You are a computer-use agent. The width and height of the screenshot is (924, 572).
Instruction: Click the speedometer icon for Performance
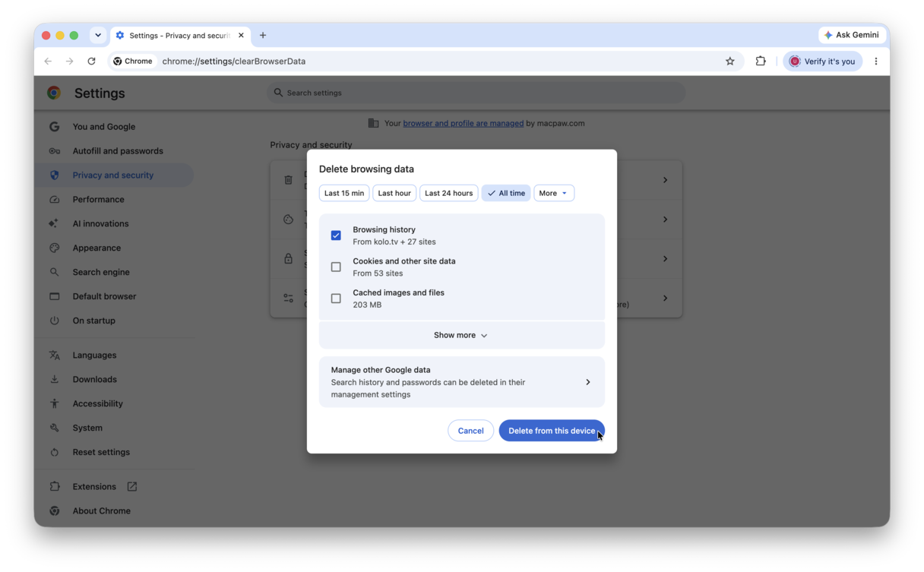point(55,200)
